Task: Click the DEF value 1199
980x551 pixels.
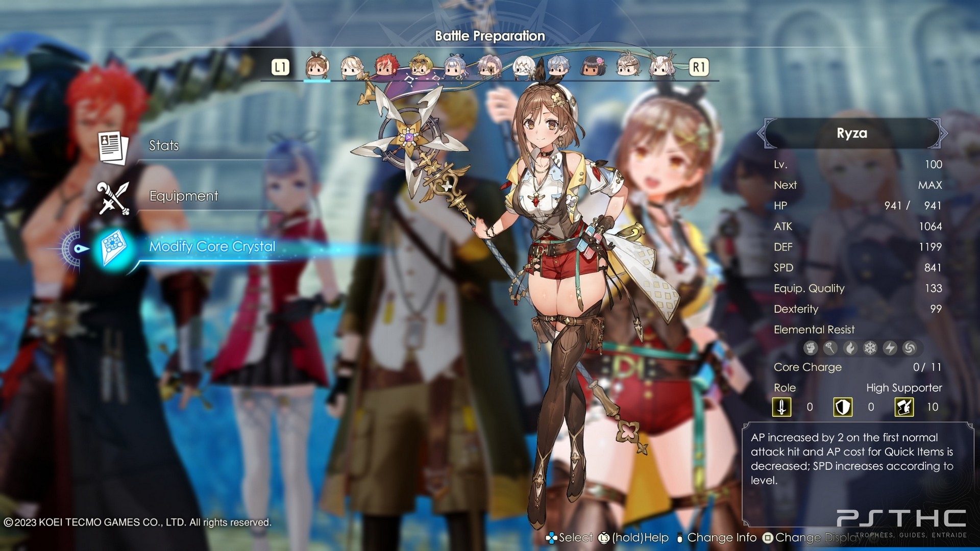Action: 930,247
